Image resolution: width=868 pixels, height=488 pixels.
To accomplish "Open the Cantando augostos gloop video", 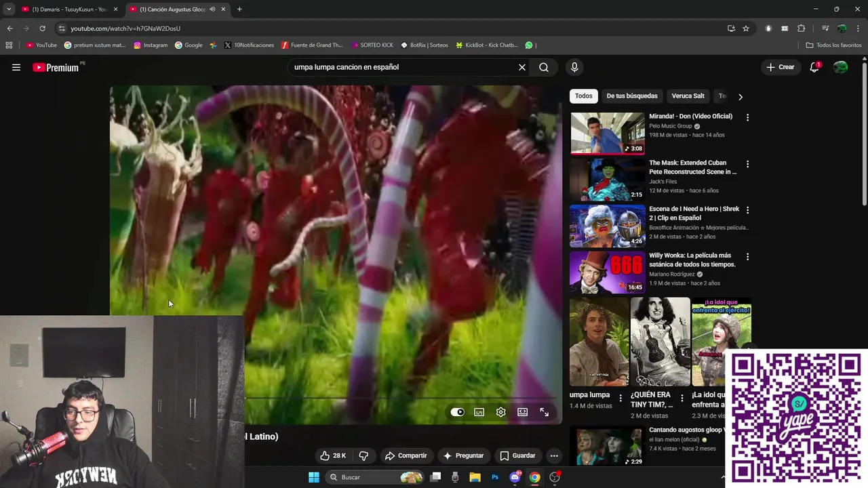I will [608, 447].
